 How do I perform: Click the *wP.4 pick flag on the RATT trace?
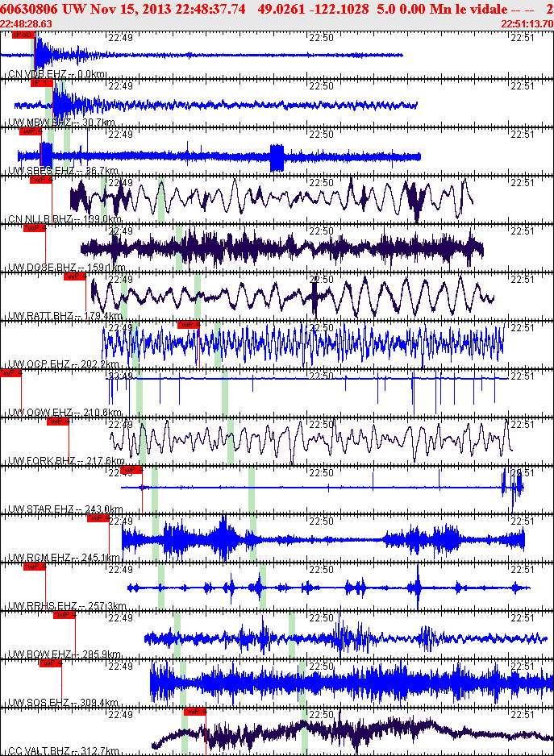pyautogui.click(x=75, y=276)
